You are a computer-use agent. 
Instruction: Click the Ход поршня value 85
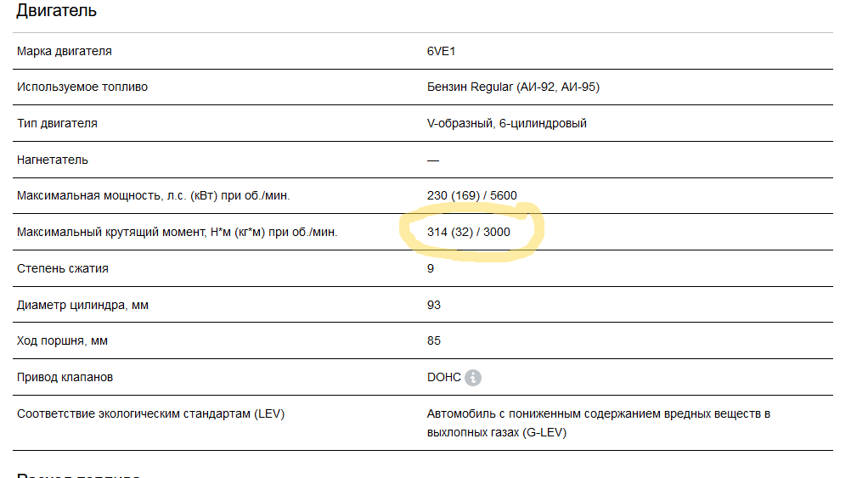click(434, 340)
